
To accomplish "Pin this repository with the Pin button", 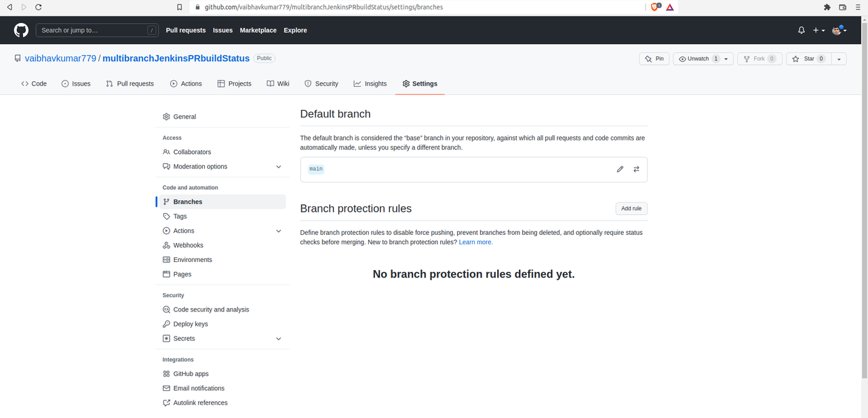I will tap(654, 59).
